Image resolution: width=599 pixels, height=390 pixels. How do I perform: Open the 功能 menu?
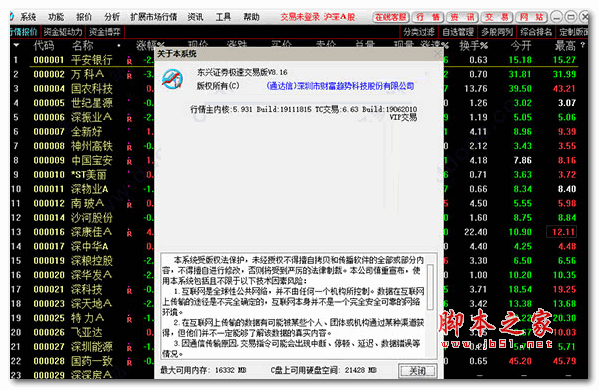pyautogui.click(x=56, y=17)
